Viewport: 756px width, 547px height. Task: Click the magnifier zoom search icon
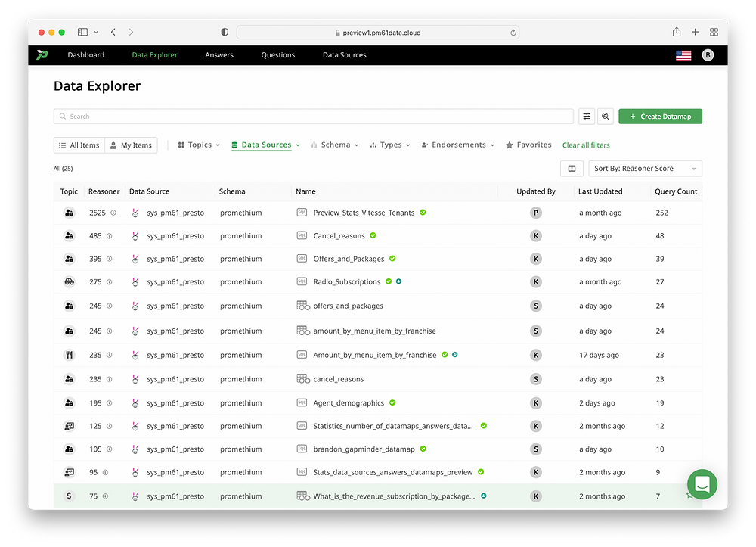[605, 117]
